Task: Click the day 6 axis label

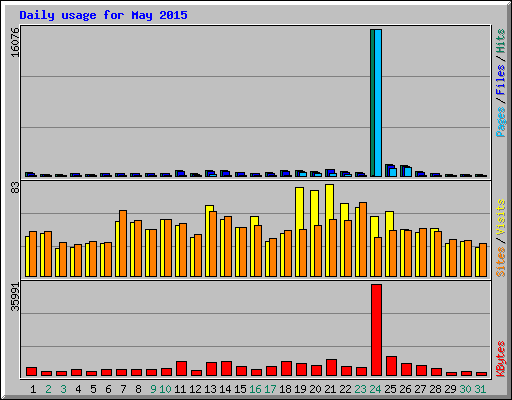Action: point(108,389)
